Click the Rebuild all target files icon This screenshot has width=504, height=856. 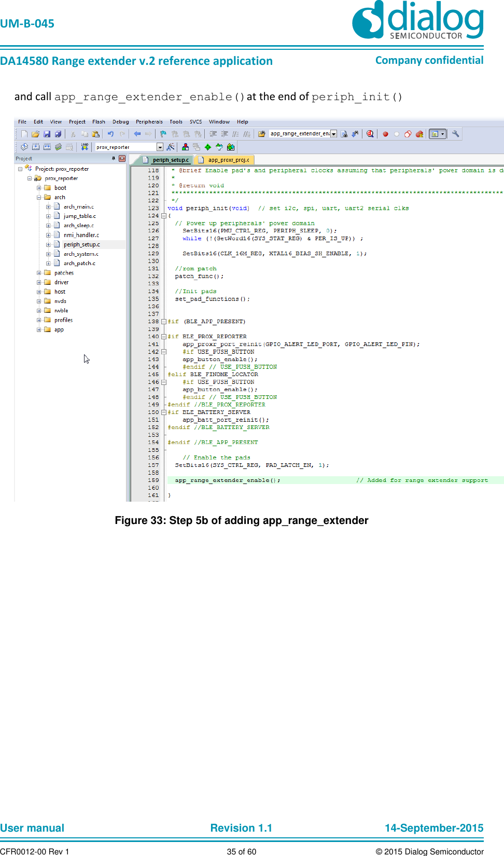point(47,147)
